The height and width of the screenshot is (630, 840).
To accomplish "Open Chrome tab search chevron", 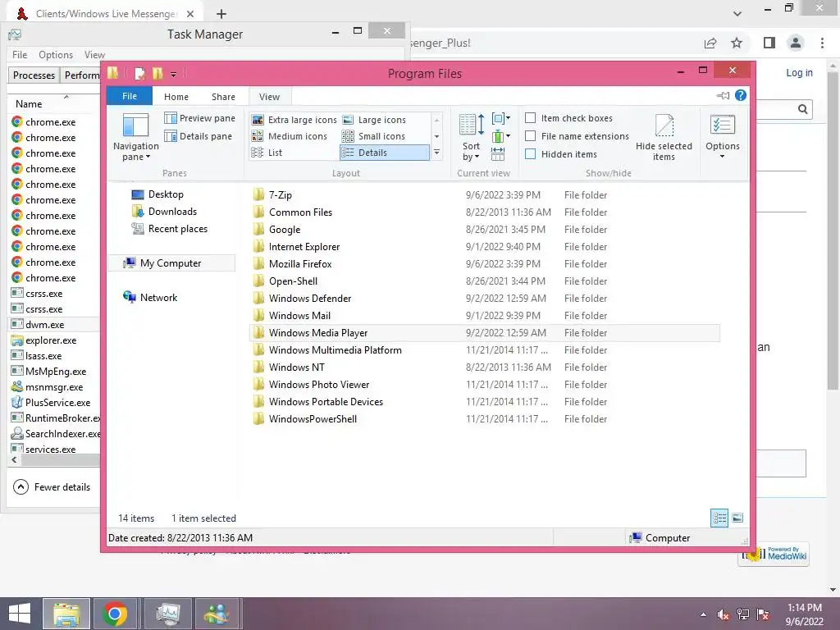I will tap(737, 14).
